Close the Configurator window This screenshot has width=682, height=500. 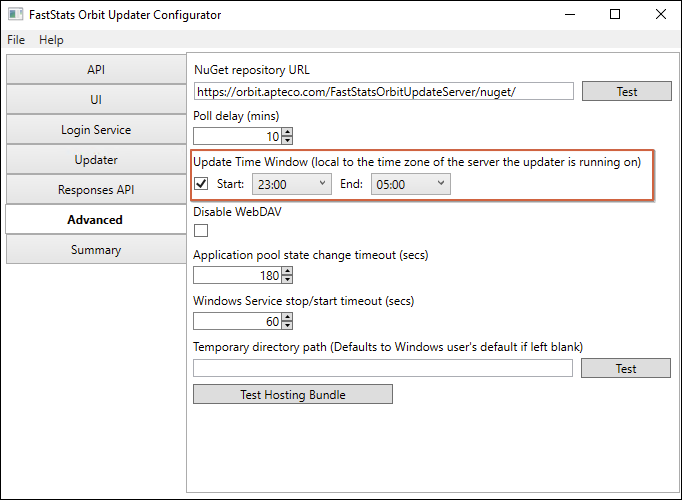[x=661, y=14]
